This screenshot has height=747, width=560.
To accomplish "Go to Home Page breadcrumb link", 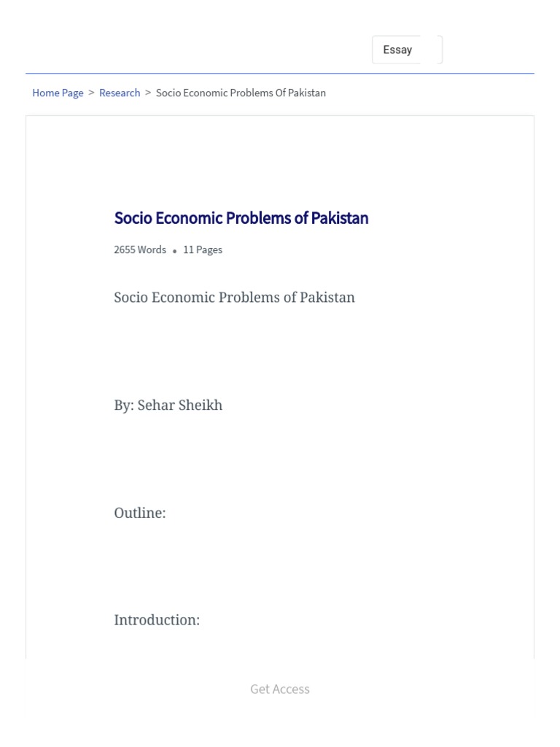I will tap(58, 93).
